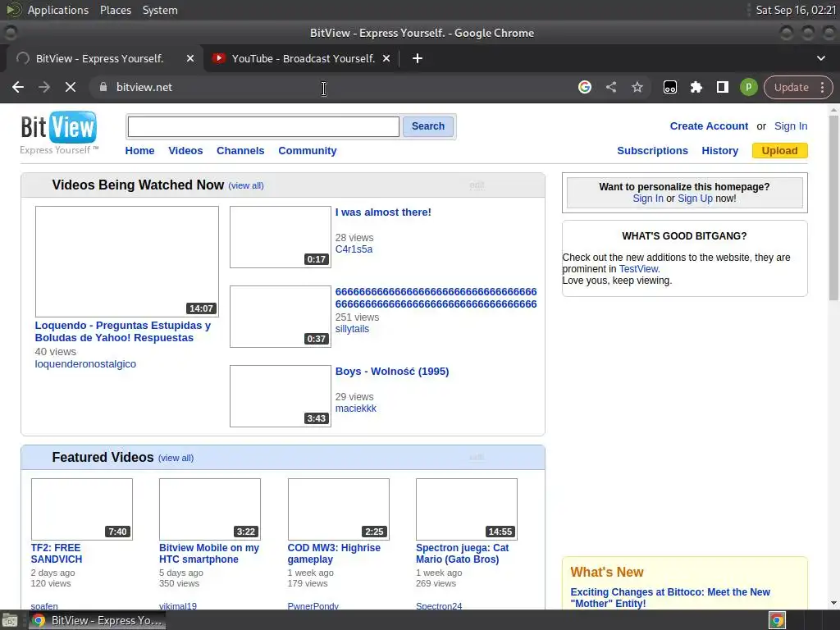The height and width of the screenshot is (630, 840).
Task: Bookmark this page with the star icon
Action: (x=637, y=87)
